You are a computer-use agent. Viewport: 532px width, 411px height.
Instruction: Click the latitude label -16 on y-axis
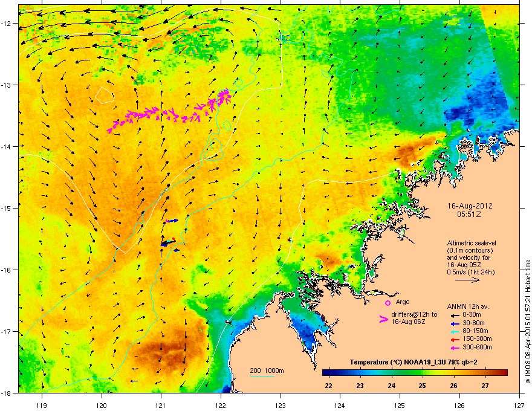click(x=7, y=270)
